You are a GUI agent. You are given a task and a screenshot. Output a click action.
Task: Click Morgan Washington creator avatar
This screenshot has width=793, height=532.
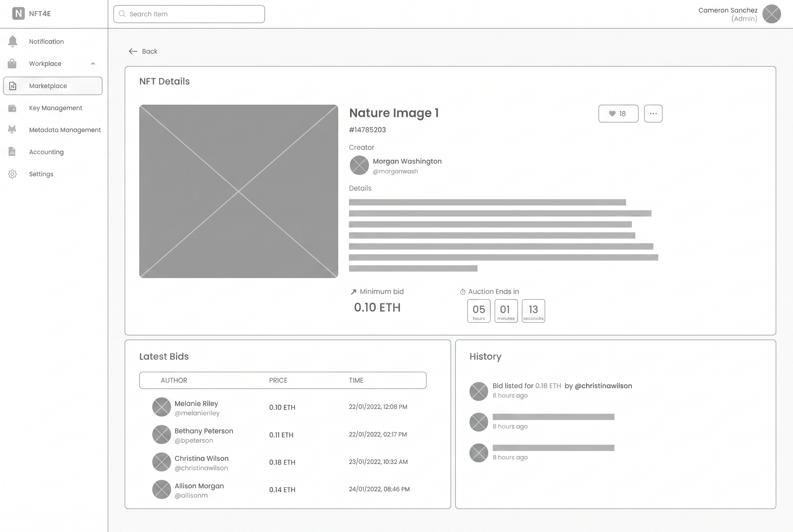[x=359, y=165]
